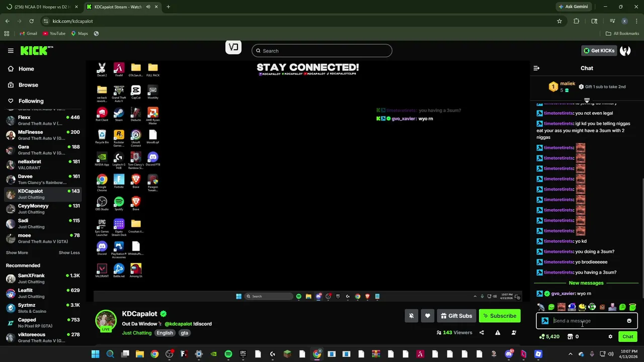Viewport: 644px width, 362px height.
Task: Open the chat shop icon
Action: (x=570, y=336)
